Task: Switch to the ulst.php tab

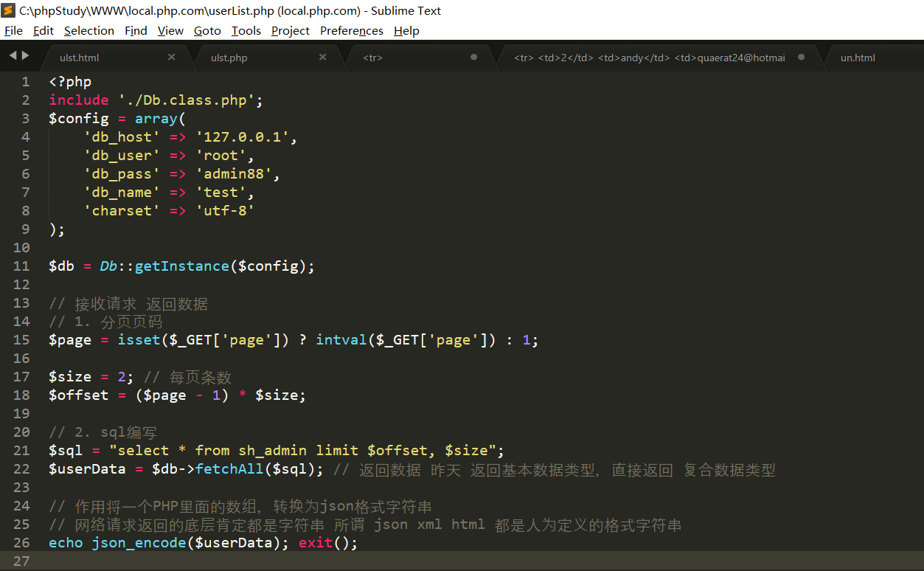Action: pos(229,58)
